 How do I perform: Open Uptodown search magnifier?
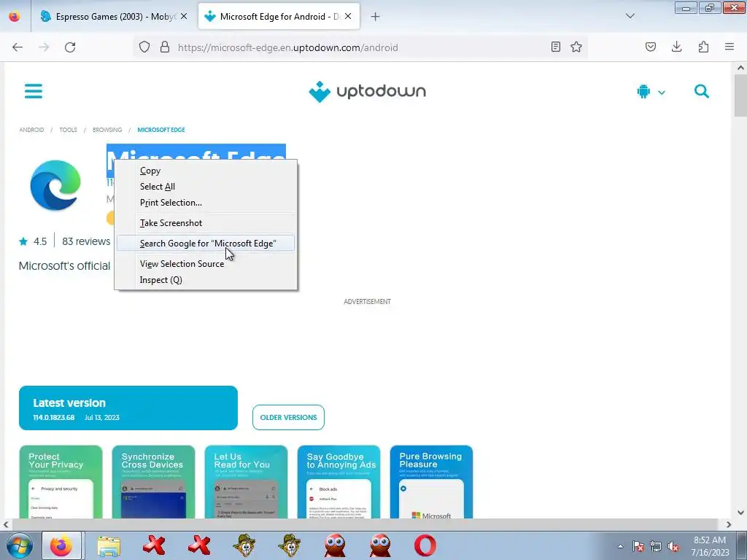[x=701, y=91]
